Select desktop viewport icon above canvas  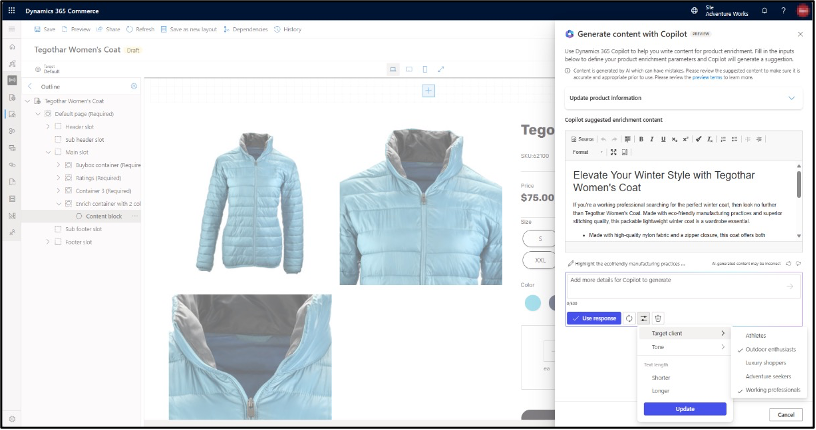click(x=393, y=69)
